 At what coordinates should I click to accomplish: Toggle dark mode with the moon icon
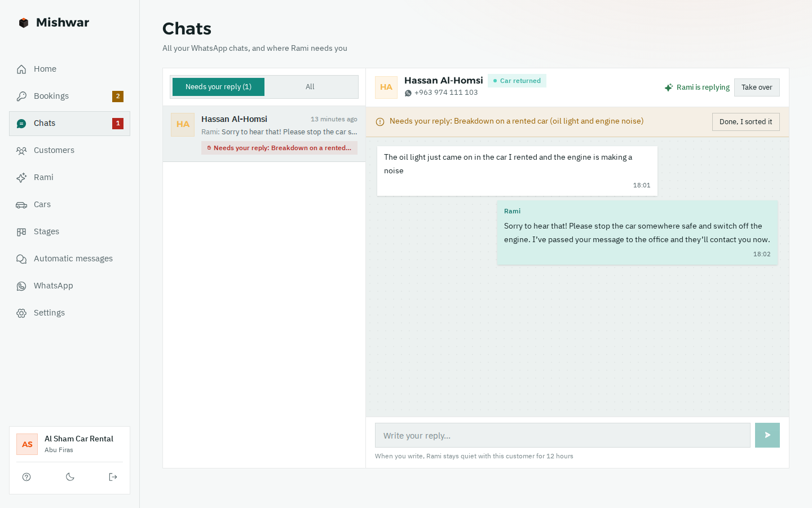point(70,477)
